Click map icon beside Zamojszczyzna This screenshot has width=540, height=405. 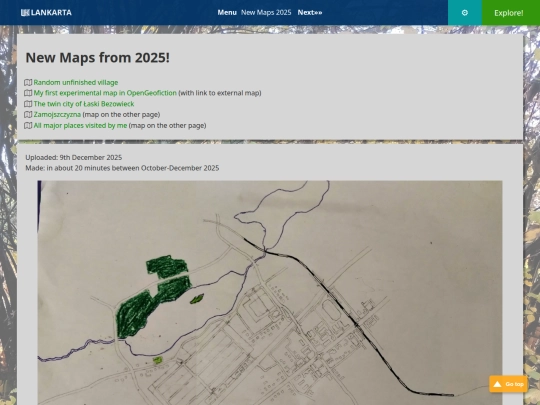28,114
